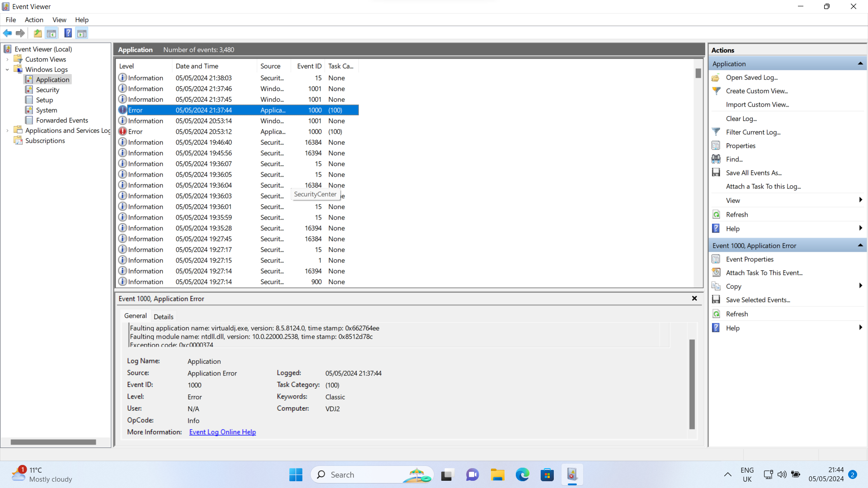The image size is (868, 488).
Task: Open the Action menu
Action: pos(34,20)
